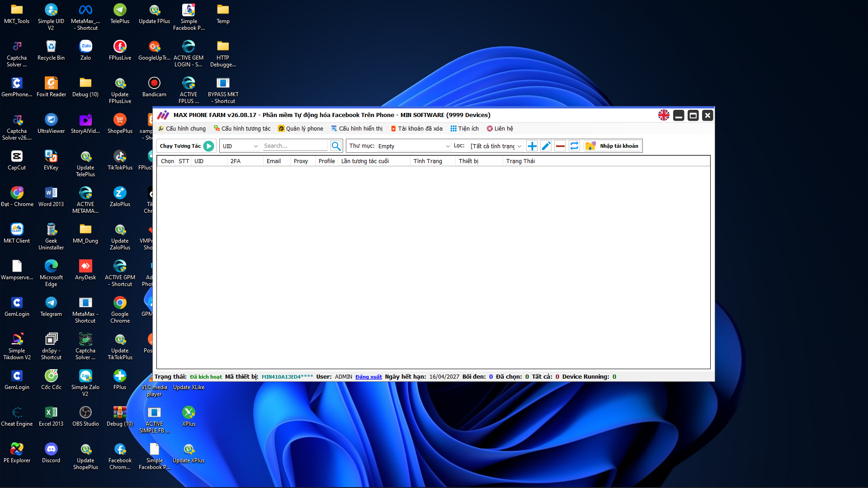
Task: Select the Cốc Cốc desktop icon
Action: (x=51, y=380)
